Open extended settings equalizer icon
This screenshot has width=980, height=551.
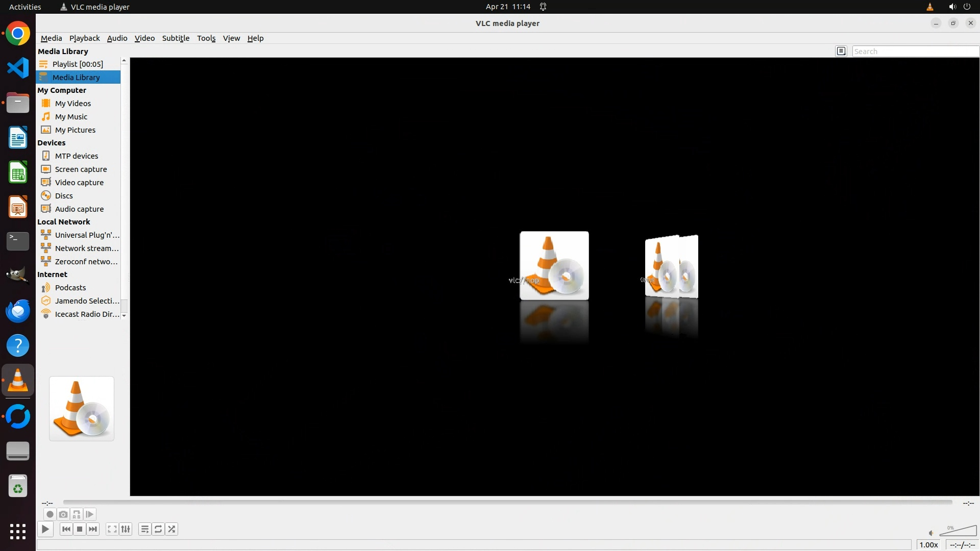(x=126, y=529)
